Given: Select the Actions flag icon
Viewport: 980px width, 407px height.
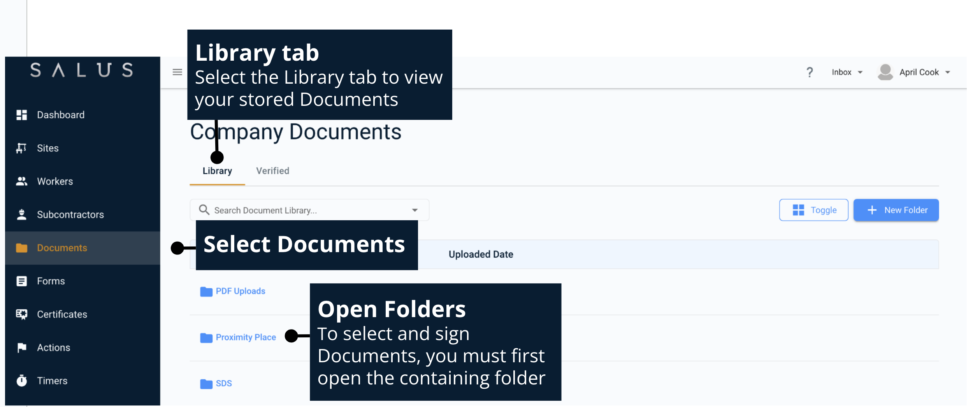Looking at the screenshot, I should 21,347.
